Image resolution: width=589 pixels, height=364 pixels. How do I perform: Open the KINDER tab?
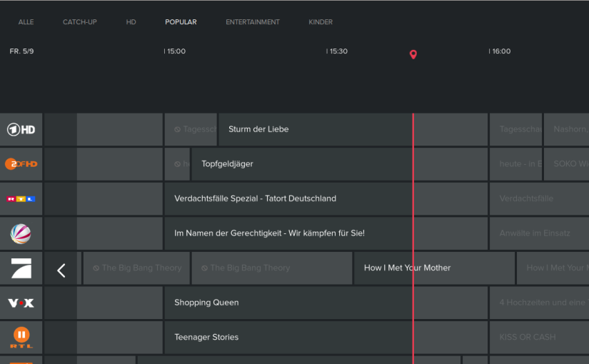[321, 22]
